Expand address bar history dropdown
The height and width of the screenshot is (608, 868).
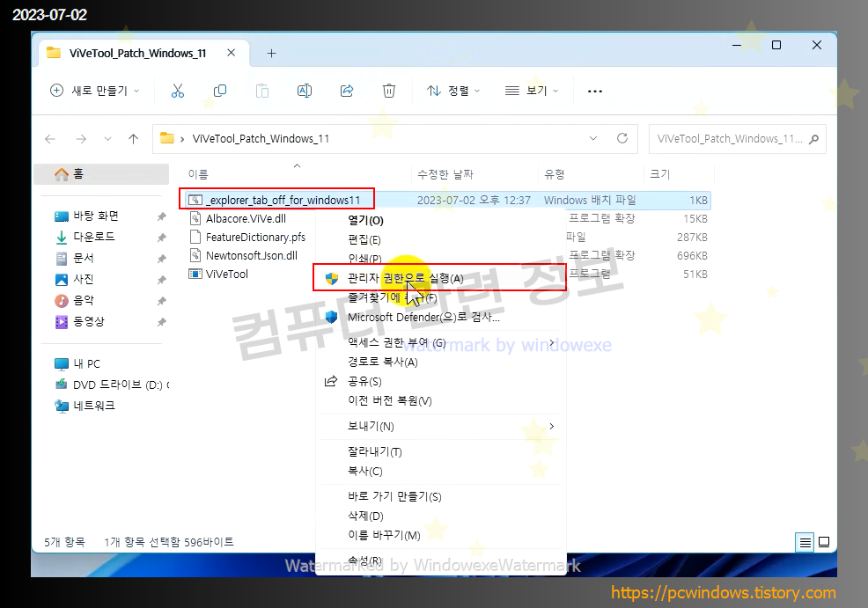point(593,138)
